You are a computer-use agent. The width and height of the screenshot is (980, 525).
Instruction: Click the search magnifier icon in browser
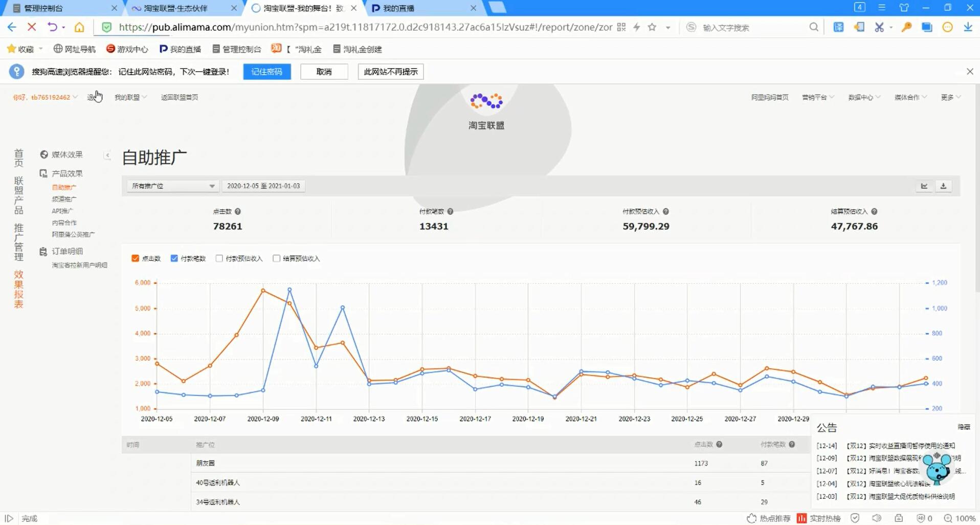[x=813, y=27]
